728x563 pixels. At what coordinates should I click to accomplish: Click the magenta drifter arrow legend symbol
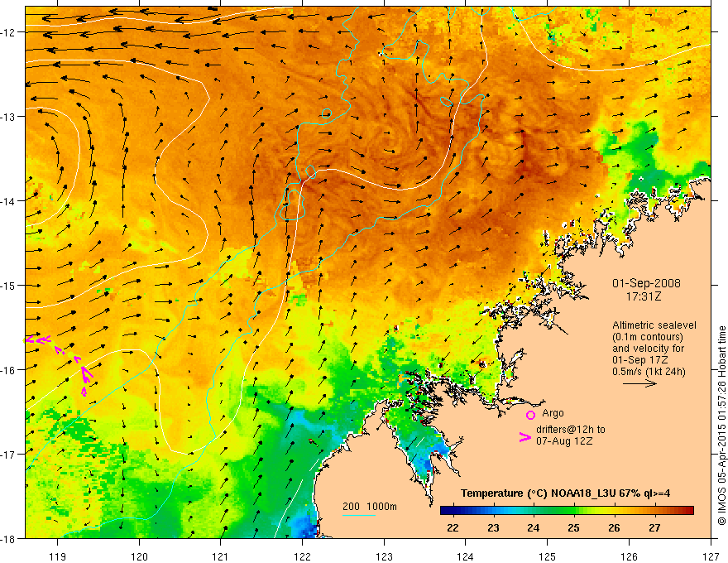click(x=525, y=436)
